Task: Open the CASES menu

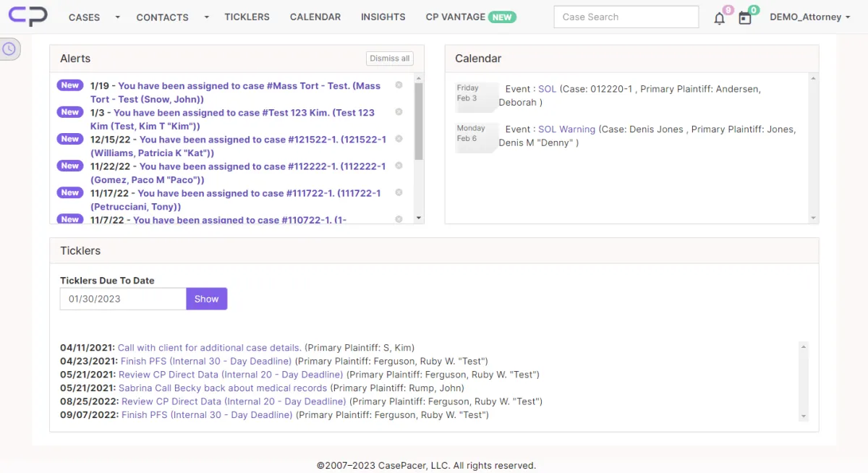Action: tap(85, 17)
